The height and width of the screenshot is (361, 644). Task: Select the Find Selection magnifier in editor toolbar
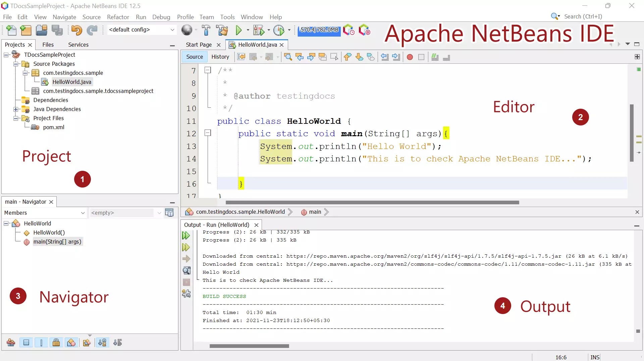tap(288, 57)
